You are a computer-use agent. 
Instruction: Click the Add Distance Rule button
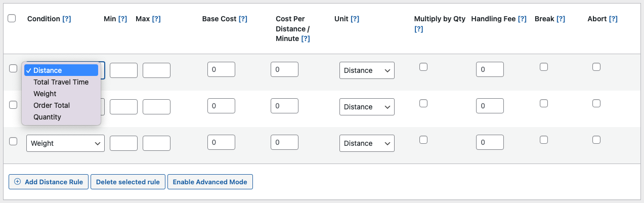[49, 182]
